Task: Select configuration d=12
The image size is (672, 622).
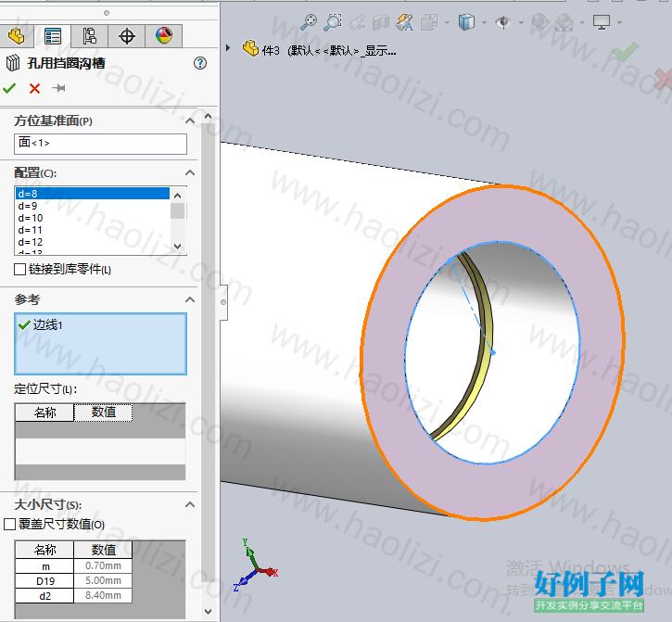Action: (x=93, y=242)
